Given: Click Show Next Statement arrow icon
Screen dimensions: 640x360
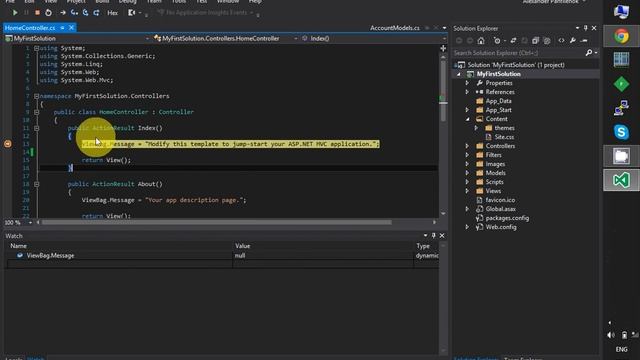Looking at the screenshot, I should coord(62,13).
